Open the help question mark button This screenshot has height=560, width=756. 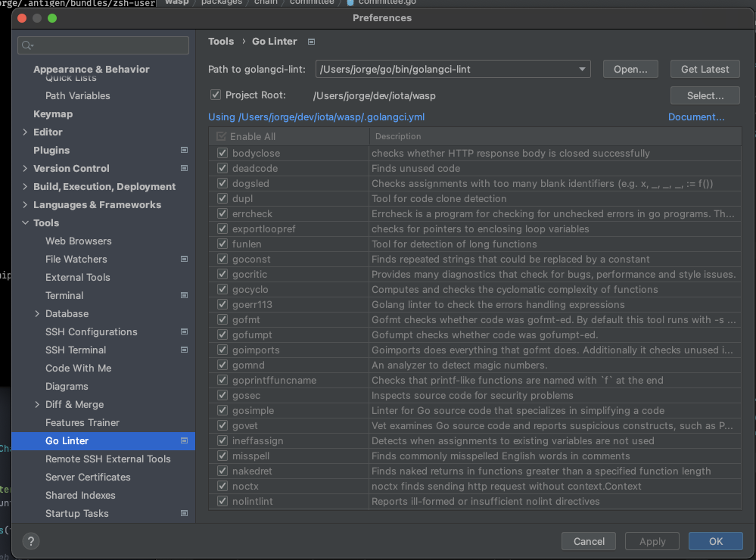tap(31, 541)
